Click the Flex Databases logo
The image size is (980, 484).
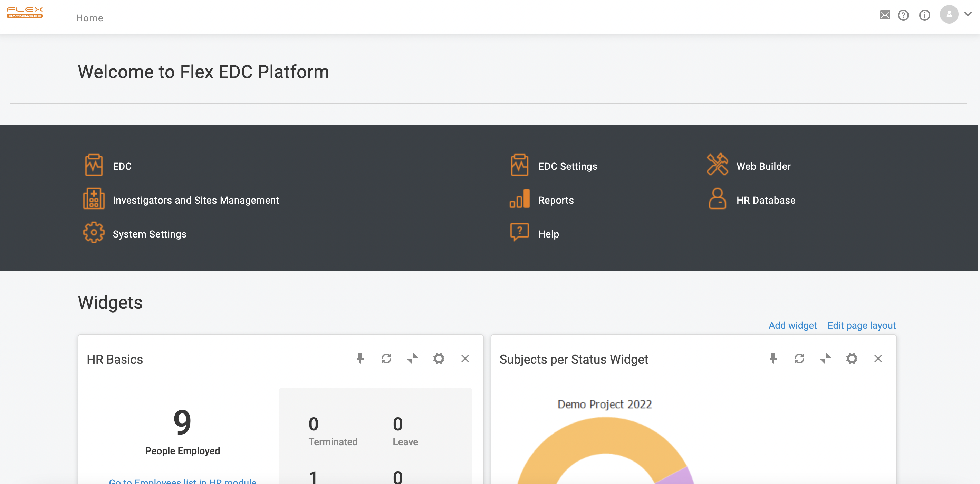25,12
